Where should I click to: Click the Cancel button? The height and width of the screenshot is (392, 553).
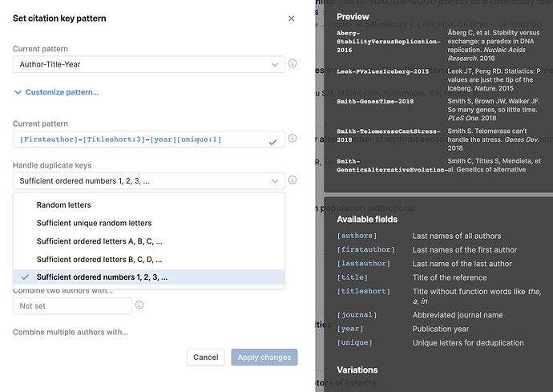[206, 358]
